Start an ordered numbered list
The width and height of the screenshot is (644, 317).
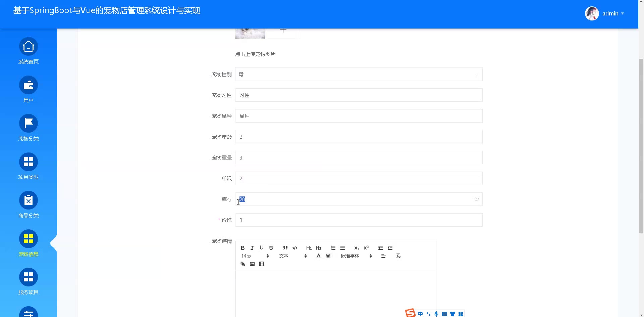(333, 248)
